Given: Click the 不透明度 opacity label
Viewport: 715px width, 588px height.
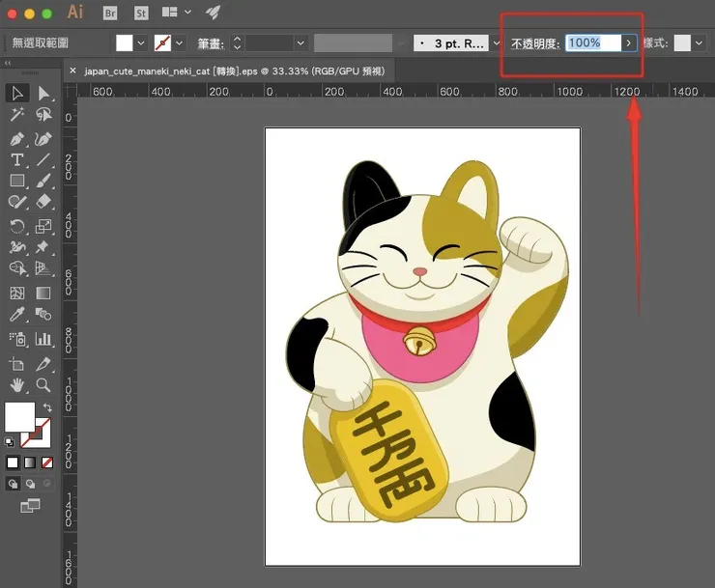Looking at the screenshot, I should pos(536,43).
